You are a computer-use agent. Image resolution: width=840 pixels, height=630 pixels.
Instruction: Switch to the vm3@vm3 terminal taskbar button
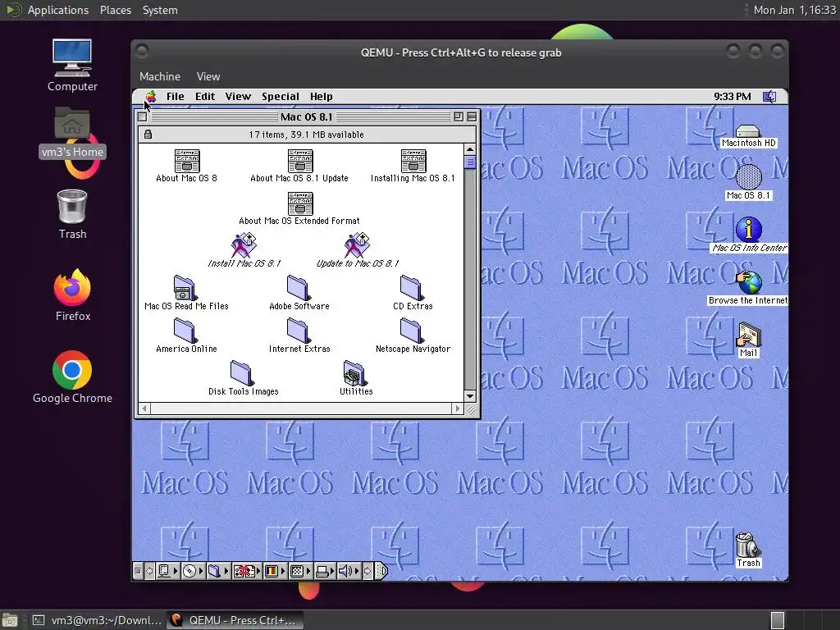(97, 620)
